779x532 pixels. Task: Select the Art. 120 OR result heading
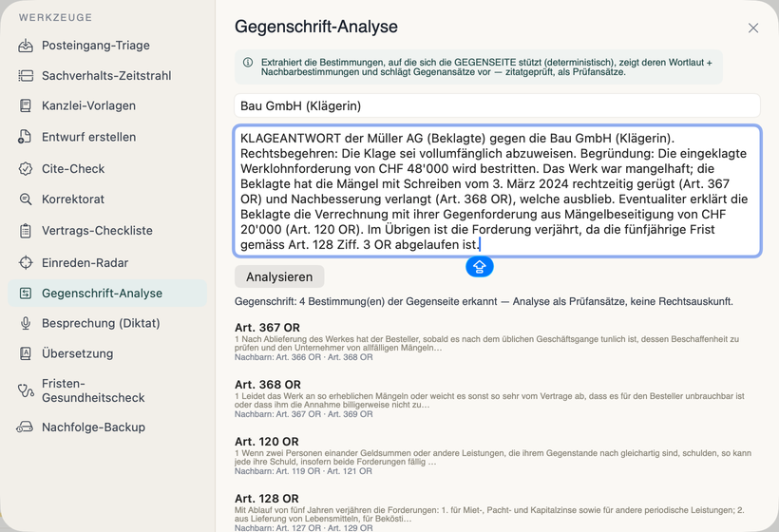coord(267,442)
